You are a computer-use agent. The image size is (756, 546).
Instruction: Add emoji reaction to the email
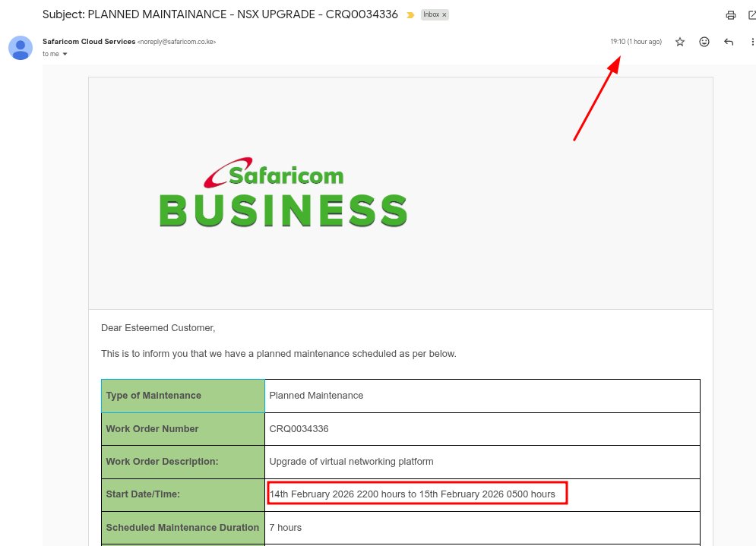tap(704, 42)
